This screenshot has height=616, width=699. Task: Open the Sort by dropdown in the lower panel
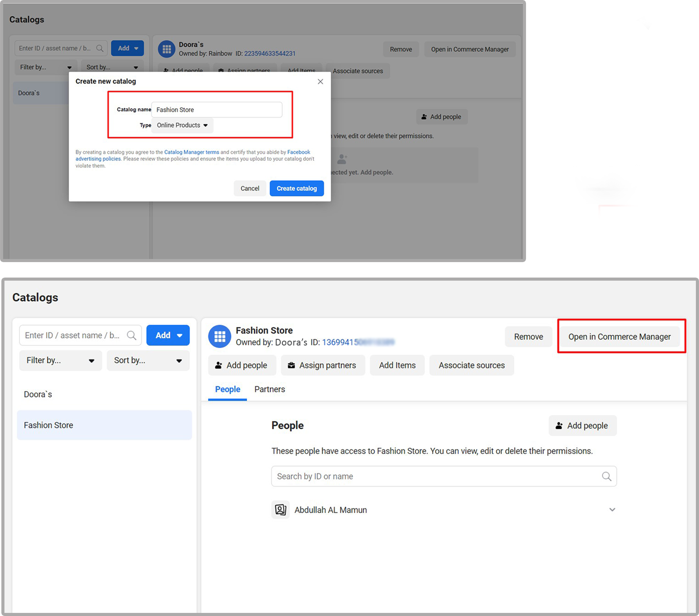click(x=148, y=361)
